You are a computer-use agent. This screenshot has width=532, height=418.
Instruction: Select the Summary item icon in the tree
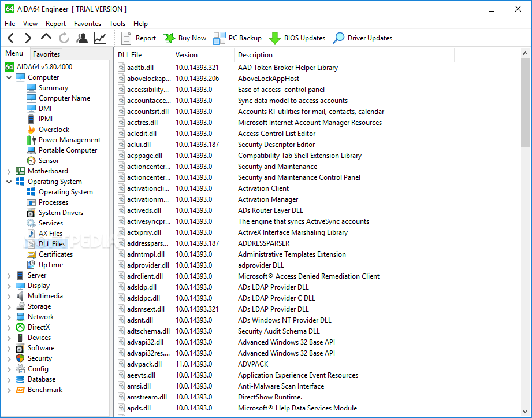(31, 88)
